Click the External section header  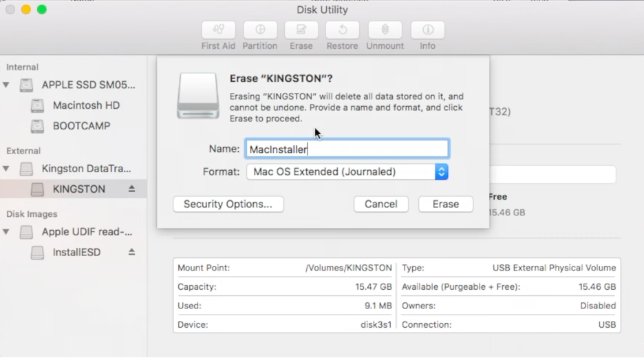(x=23, y=151)
